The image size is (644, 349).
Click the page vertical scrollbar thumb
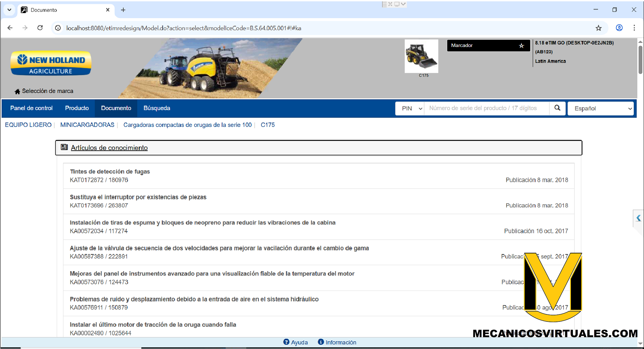click(x=640, y=60)
